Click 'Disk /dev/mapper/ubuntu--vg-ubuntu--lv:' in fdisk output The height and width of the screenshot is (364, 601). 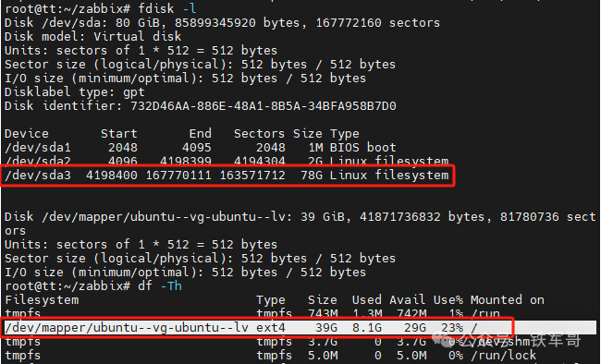[149, 216]
